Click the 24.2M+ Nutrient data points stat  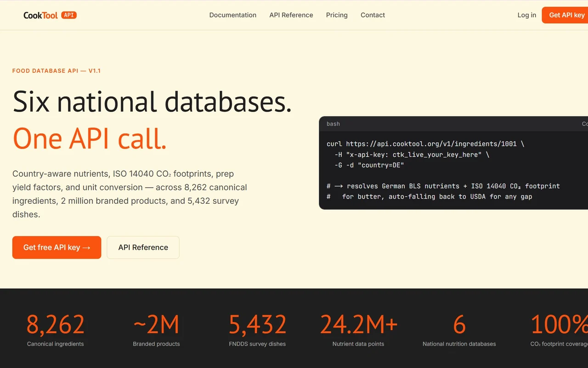click(358, 330)
